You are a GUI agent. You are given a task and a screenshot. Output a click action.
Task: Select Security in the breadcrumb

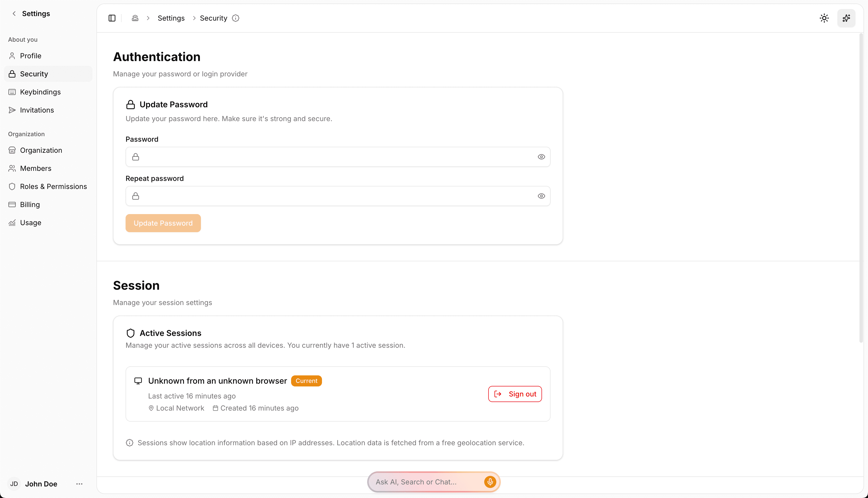click(213, 18)
